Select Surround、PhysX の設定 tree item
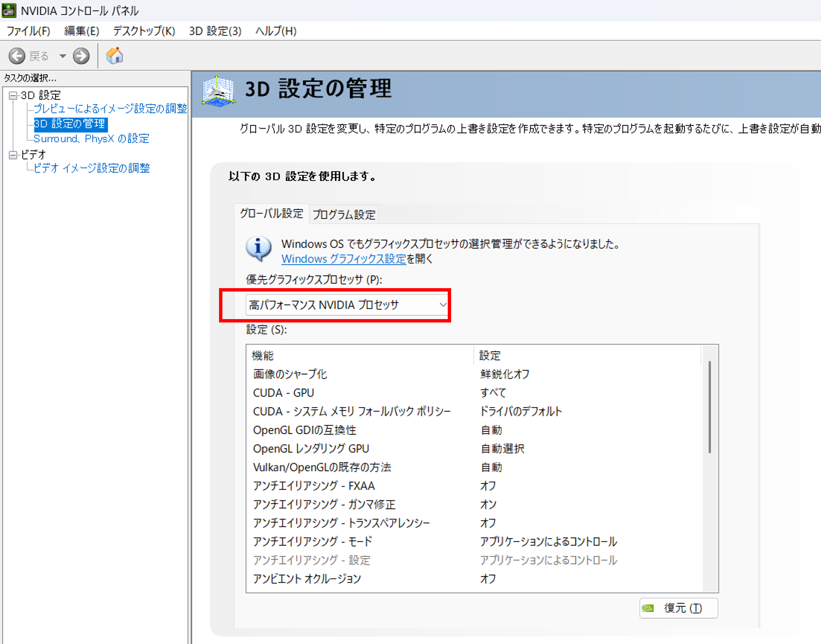Viewport: 821px width, 644px height. pyautogui.click(x=91, y=139)
